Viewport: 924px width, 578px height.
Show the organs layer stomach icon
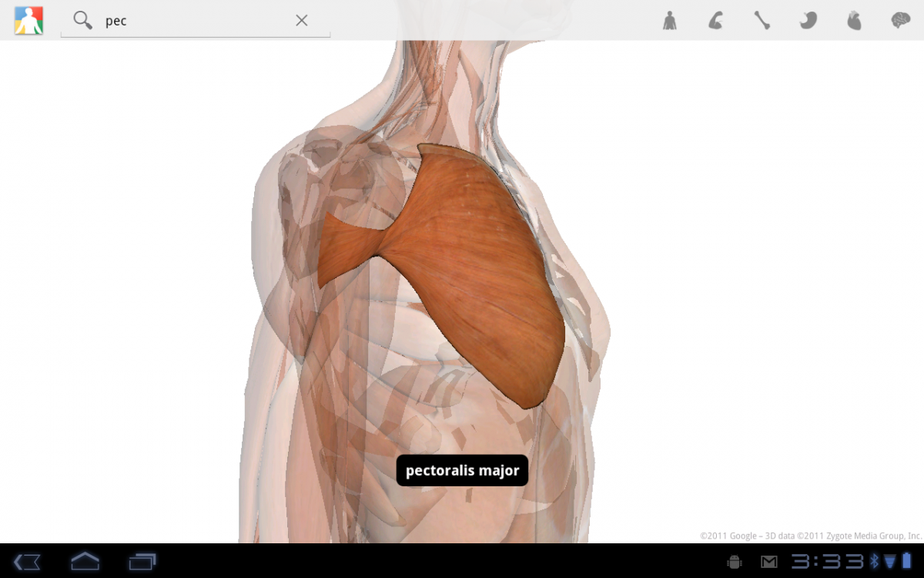808,21
